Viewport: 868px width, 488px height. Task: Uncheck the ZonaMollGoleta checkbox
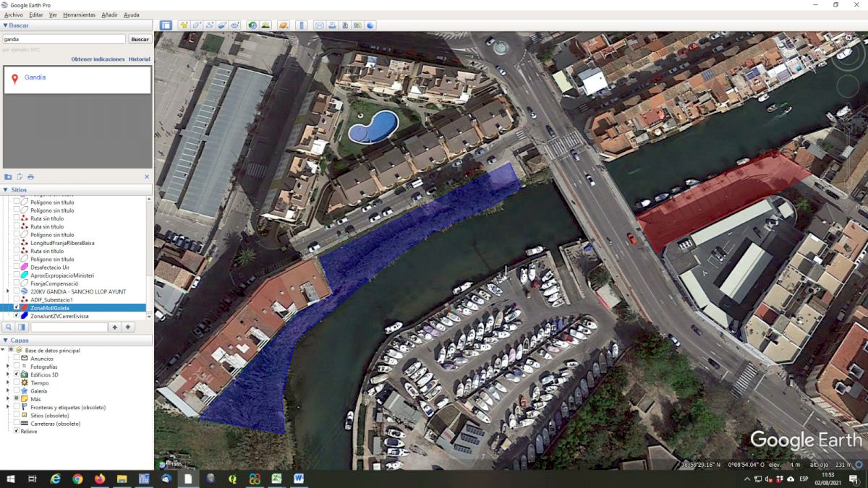[17, 308]
